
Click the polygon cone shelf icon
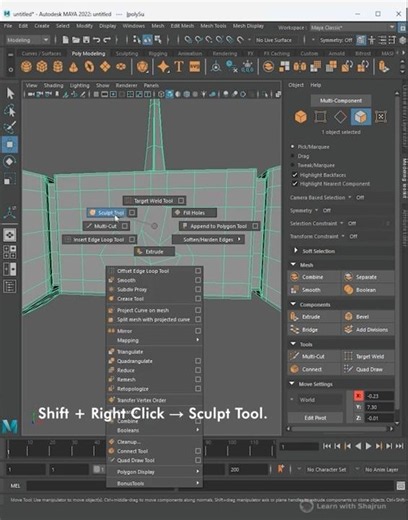tap(73, 67)
